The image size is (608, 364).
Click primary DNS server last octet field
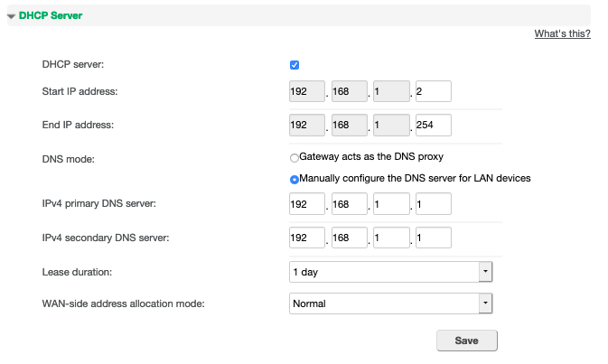[434, 204]
